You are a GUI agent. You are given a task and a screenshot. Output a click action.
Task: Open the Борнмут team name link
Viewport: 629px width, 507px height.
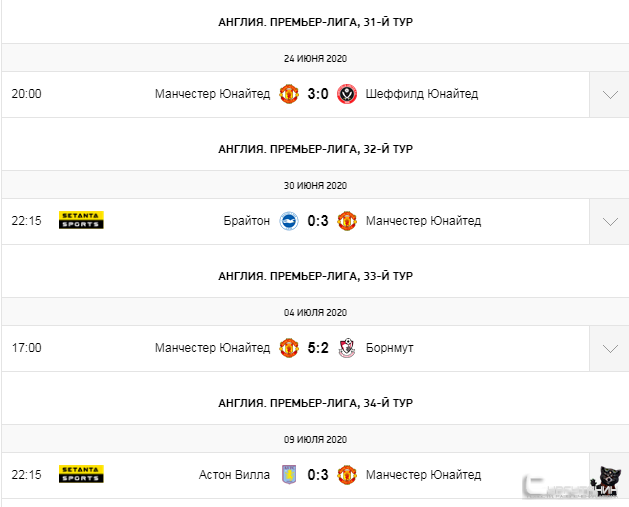pyautogui.click(x=390, y=348)
